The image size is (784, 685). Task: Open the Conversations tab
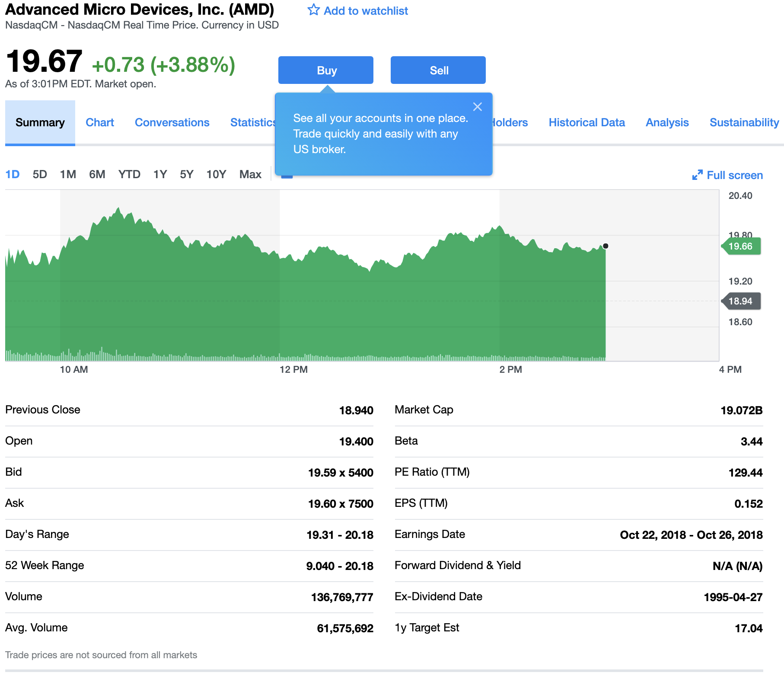coord(172,123)
